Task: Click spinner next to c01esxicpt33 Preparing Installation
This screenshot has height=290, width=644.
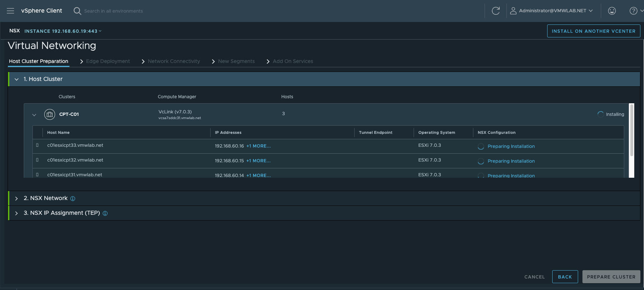Action: click(x=481, y=146)
